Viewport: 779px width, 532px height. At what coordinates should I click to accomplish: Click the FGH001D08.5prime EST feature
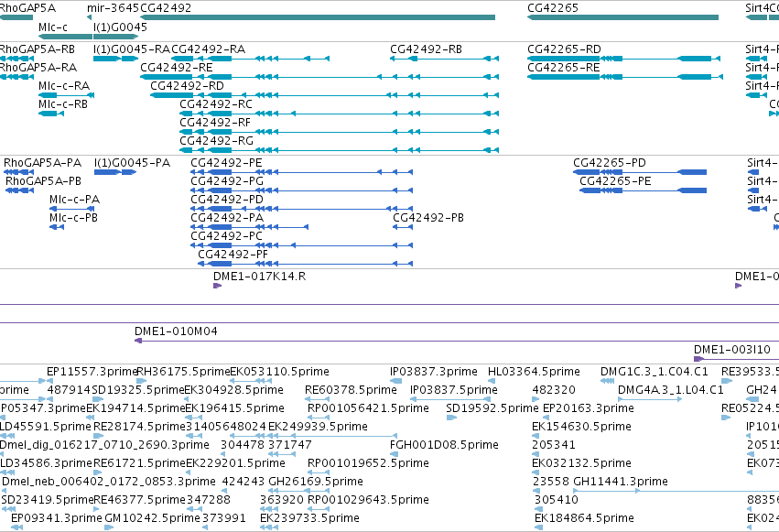point(394,454)
